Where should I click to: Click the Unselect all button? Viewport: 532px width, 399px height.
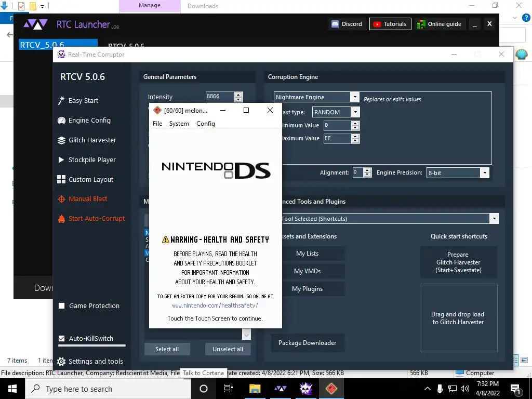pyautogui.click(x=228, y=349)
